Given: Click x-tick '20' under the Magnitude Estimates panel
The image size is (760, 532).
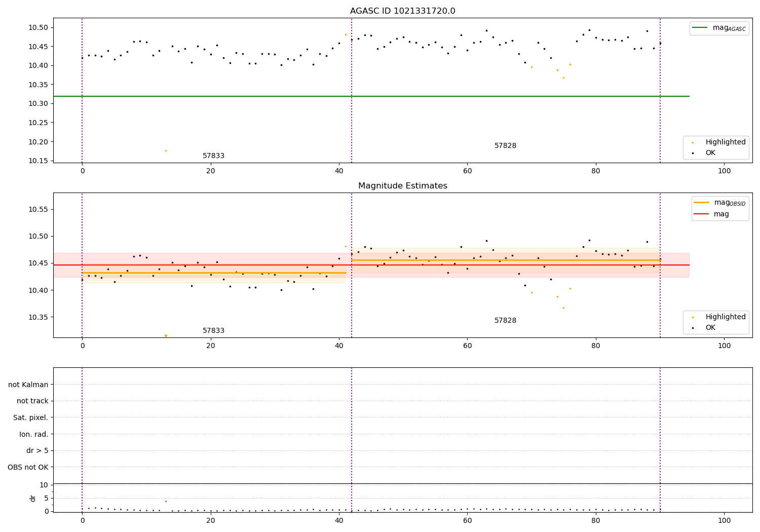Looking at the screenshot, I should coord(211,346).
